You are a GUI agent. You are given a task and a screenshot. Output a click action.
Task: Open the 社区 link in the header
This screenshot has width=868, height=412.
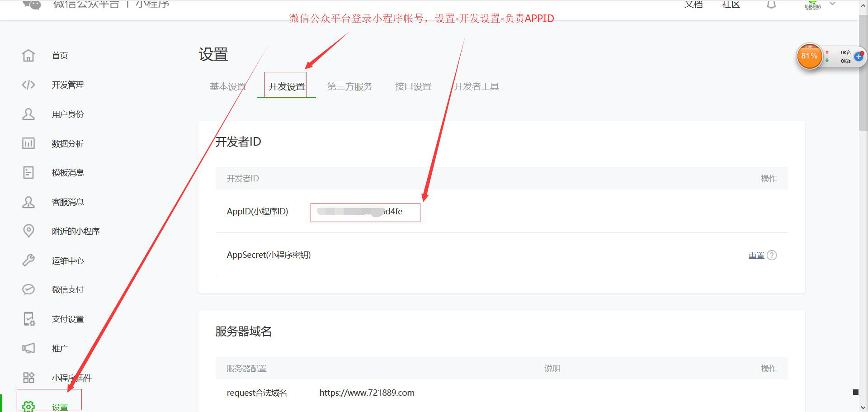click(x=731, y=5)
